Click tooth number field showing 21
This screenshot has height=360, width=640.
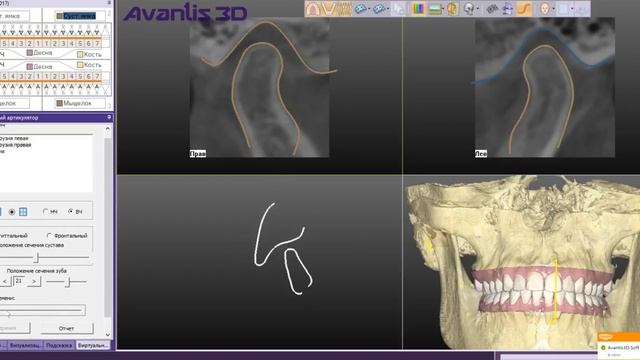(x=19, y=281)
